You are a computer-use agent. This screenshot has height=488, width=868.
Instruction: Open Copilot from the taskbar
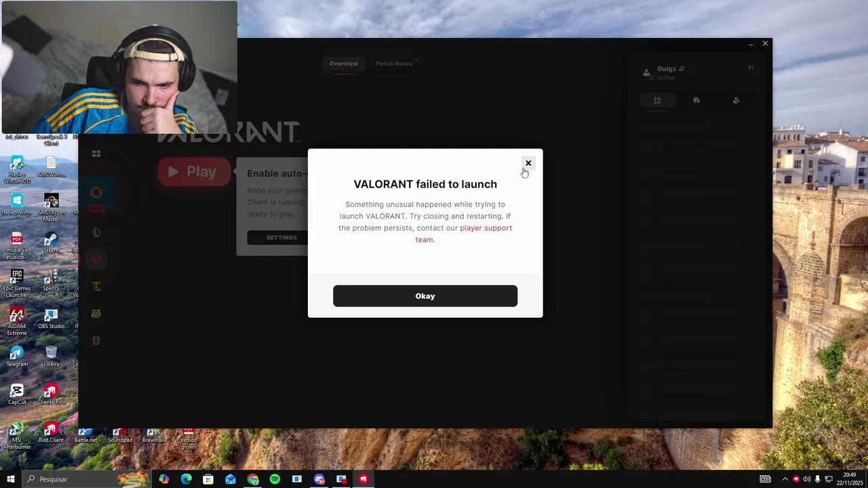(x=164, y=479)
